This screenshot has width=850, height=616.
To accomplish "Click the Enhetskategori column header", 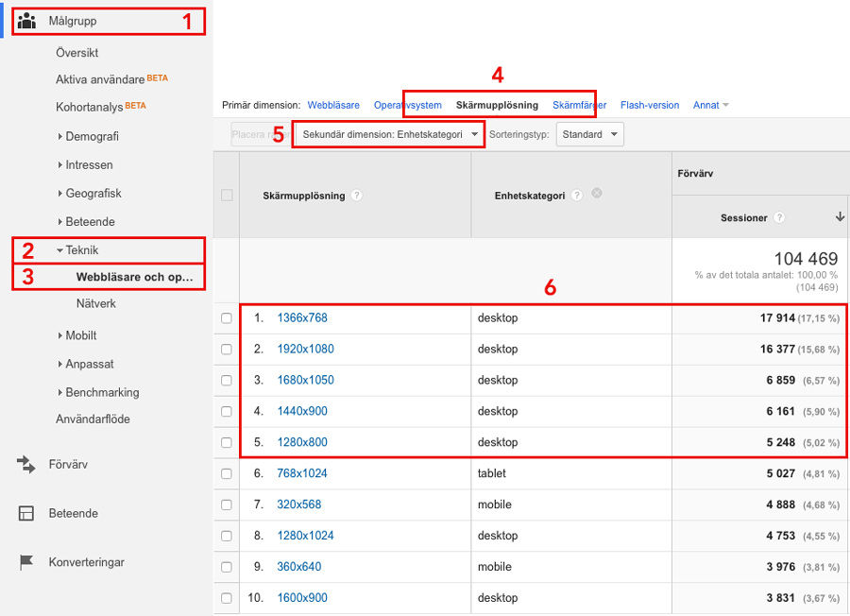I will coord(530,196).
